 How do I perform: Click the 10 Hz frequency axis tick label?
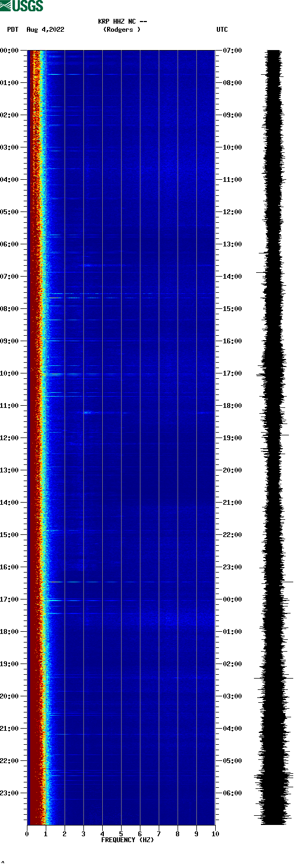[215, 834]
